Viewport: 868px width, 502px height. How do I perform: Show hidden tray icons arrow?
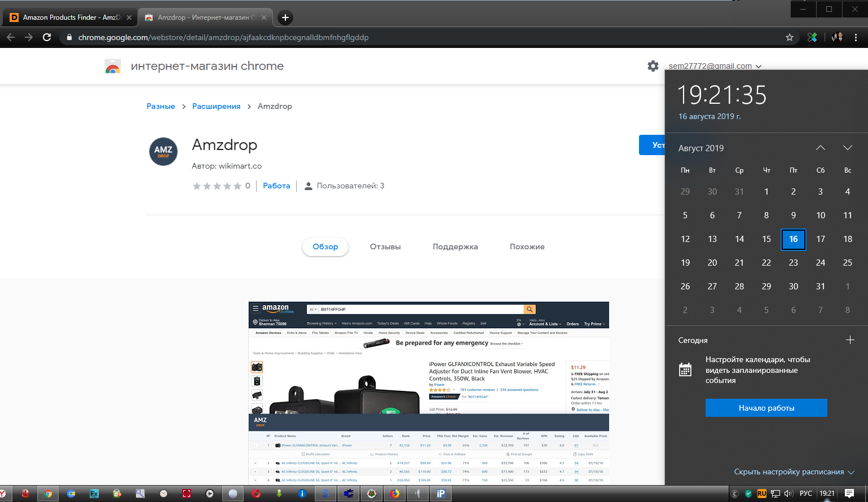[x=734, y=494]
